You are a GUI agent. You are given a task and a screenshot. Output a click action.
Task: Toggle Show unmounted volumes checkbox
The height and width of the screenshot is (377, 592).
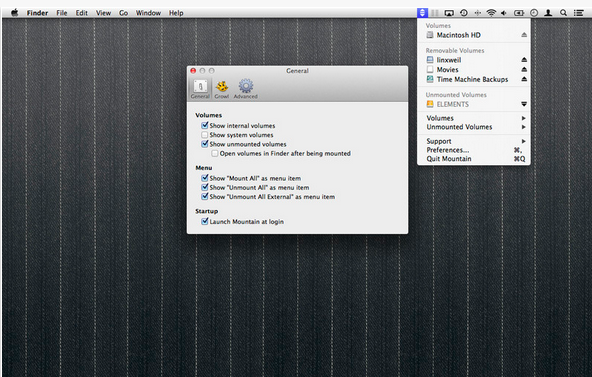click(x=205, y=144)
